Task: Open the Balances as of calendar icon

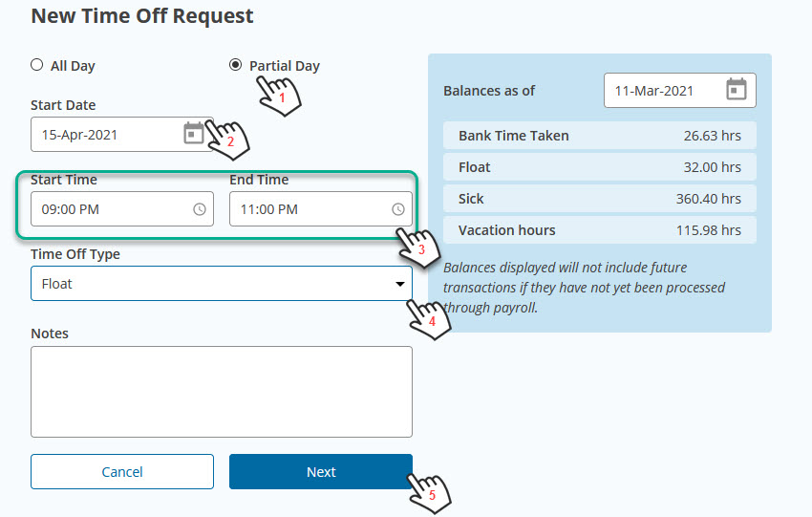Action: coord(736,90)
